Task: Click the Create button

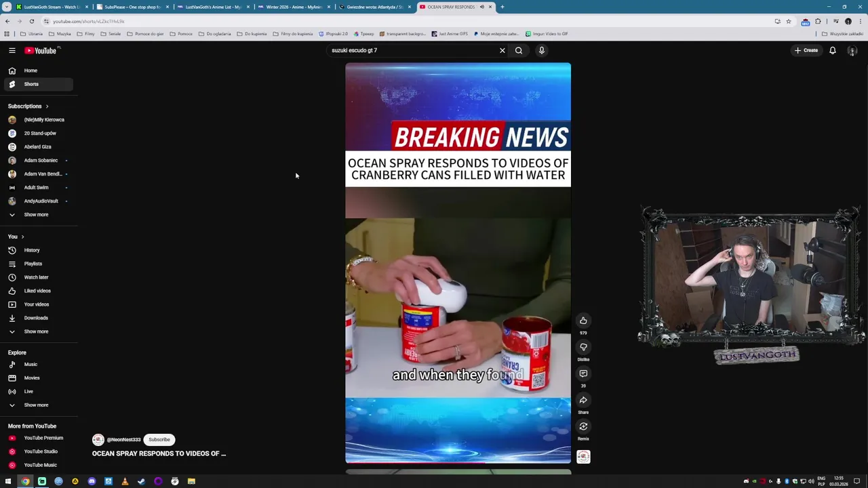Action: click(x=806, y=50)
